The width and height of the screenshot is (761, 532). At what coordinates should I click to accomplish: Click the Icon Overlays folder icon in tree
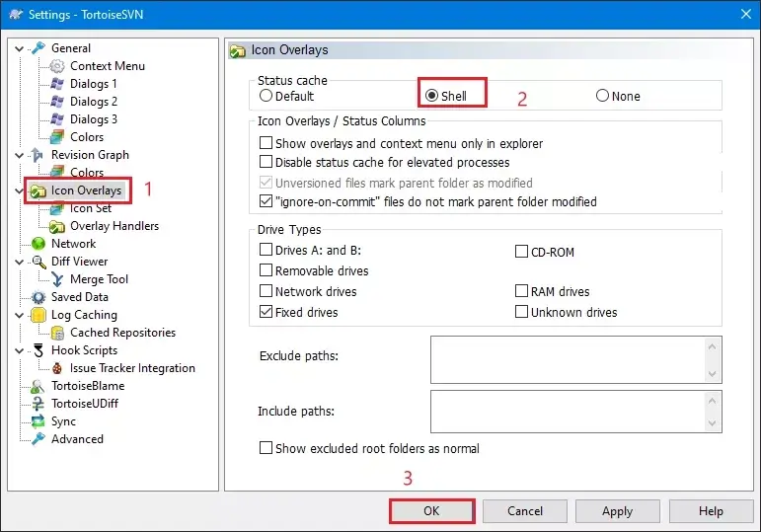tap(38, 191)
